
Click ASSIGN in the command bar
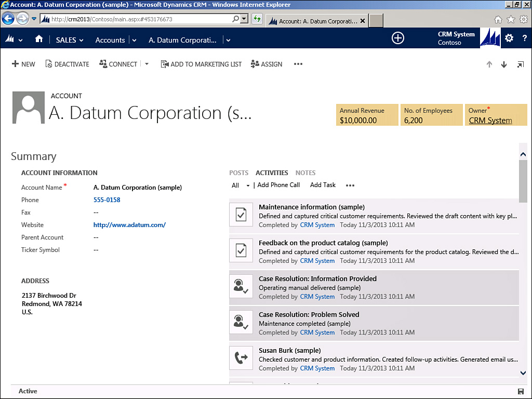pos(267,64)
